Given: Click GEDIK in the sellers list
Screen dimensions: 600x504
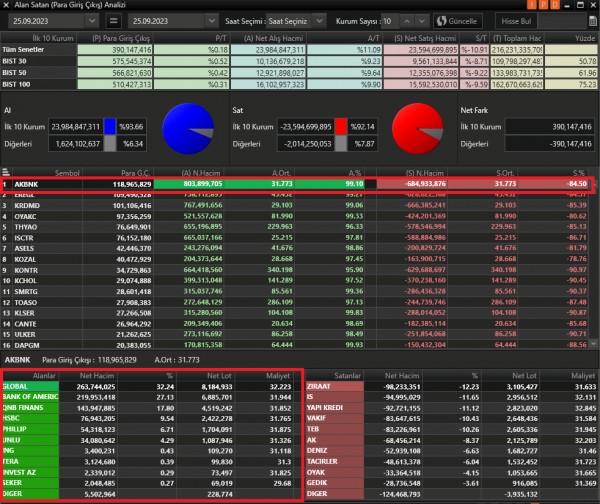Looking at the screenshot, I should pos(335,483).
